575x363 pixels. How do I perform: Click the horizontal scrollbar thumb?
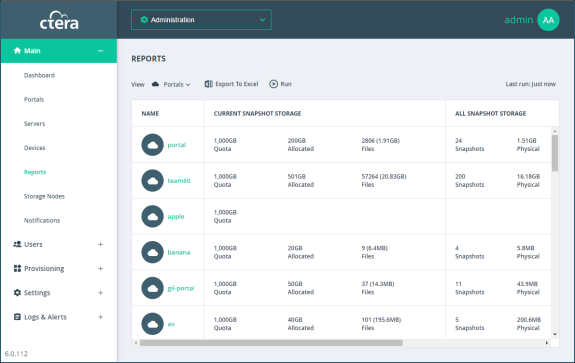point(271,343)
